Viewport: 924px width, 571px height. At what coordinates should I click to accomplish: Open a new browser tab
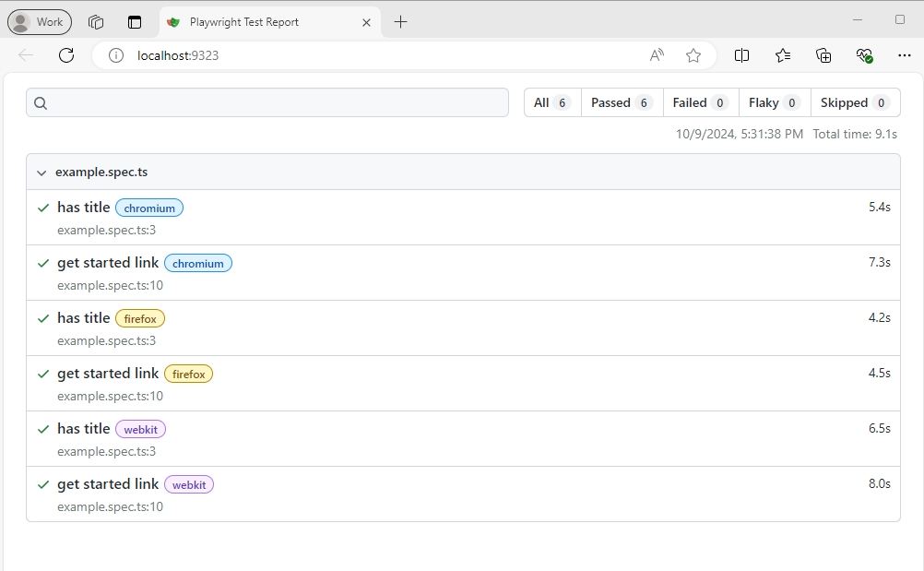(x=400, y=22)
